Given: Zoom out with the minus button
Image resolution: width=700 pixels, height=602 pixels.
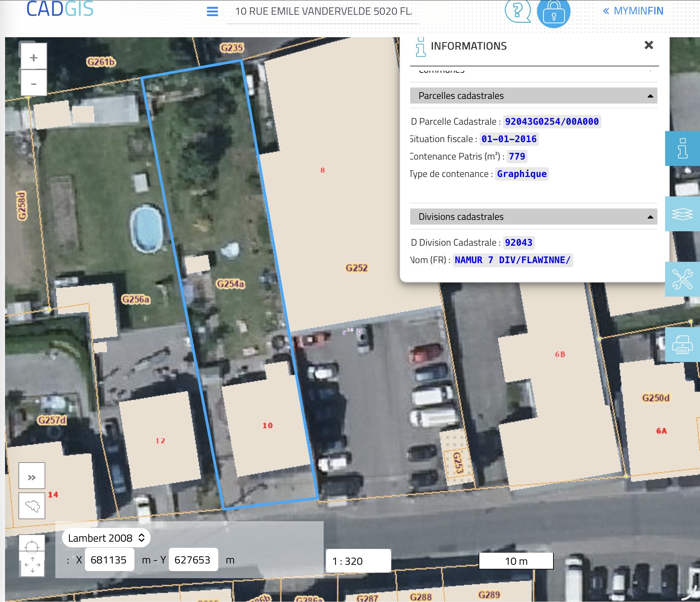Looking at the screenshot, I should (x=34, y=83).
